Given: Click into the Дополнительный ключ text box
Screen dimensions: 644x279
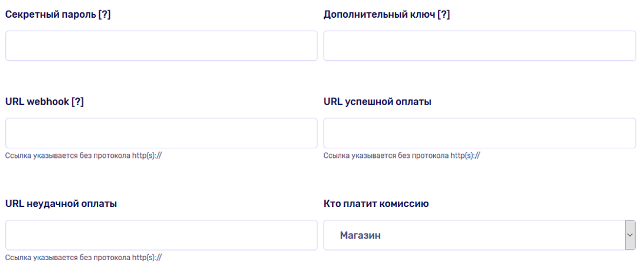Looking at the screenshot, I should pos(479,46).
